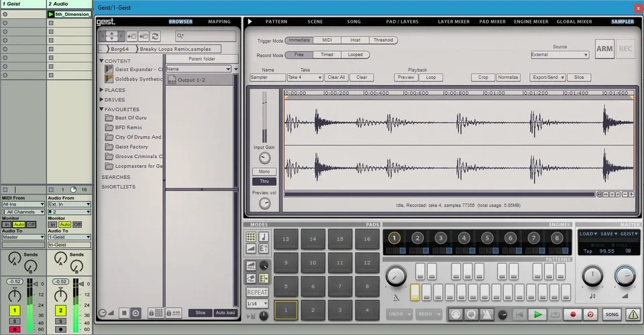This screenshot has width=644, height=335.
Task: Select the note mode icon in Modes
Action: [264, 237]
